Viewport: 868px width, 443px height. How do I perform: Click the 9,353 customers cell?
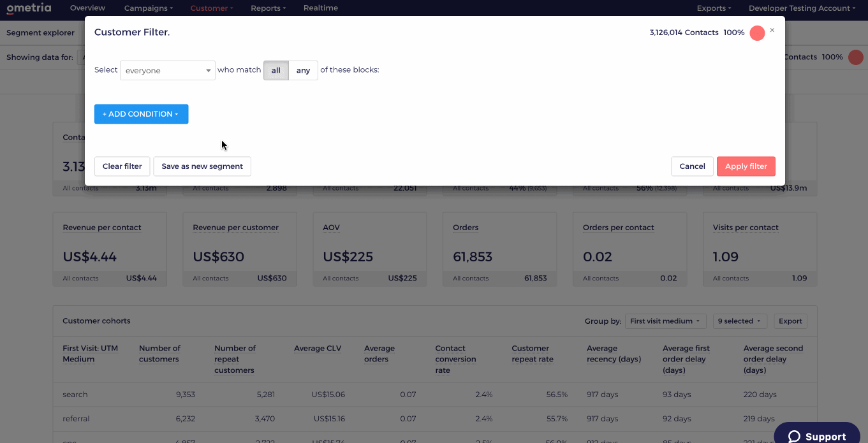(186, 395)
